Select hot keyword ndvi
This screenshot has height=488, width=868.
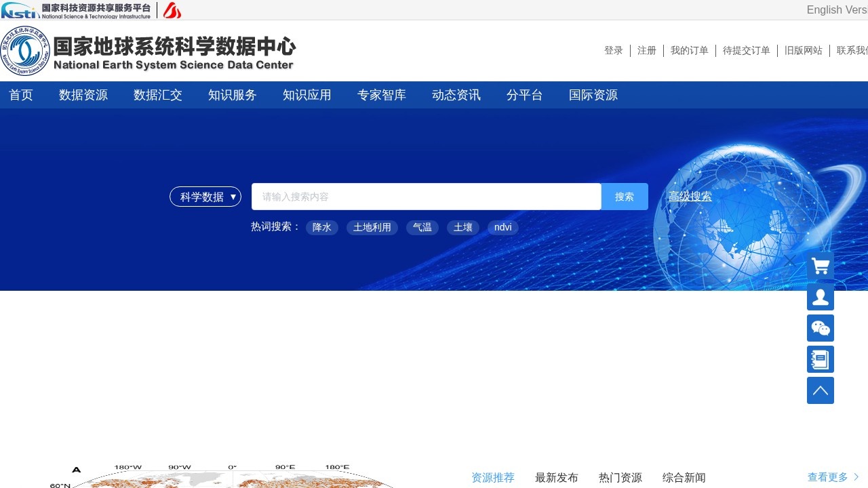pyautogui.click(x=503, y=227)
